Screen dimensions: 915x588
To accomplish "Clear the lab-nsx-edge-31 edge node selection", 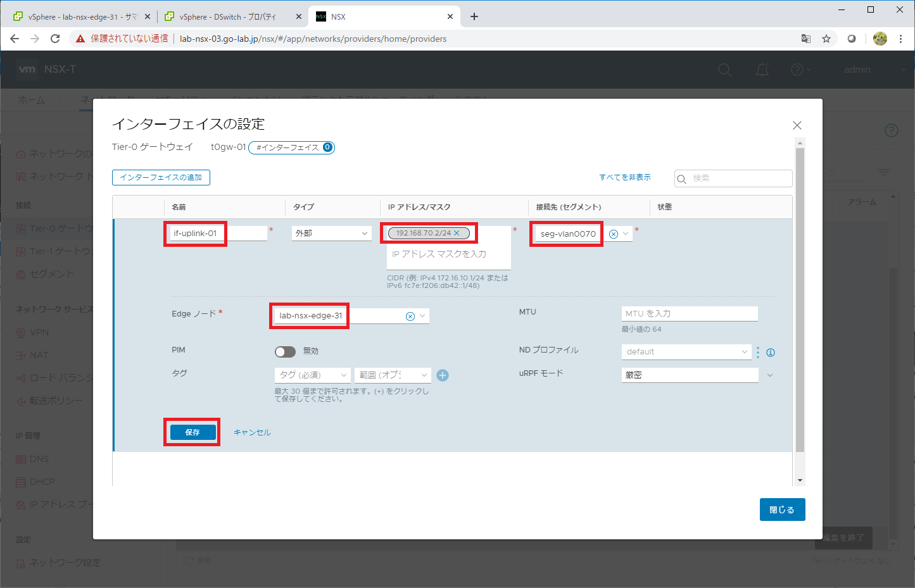I will click(x=410, y=316).
